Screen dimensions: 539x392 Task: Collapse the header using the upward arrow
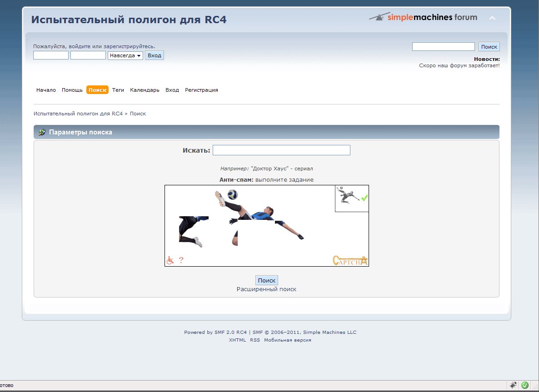tap(492, 18)
